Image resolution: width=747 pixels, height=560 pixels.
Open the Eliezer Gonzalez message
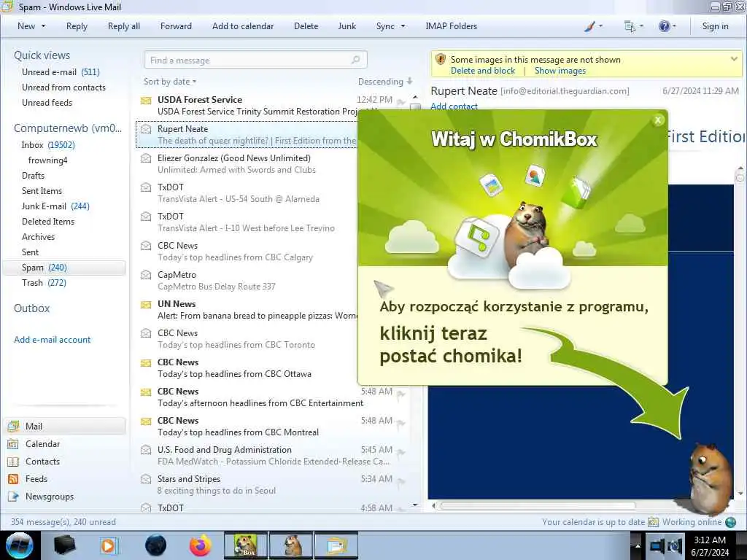point(248,164)
